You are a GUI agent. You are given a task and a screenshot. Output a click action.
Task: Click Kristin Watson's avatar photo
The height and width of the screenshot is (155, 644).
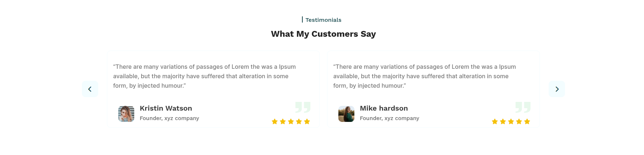[126, 114]
